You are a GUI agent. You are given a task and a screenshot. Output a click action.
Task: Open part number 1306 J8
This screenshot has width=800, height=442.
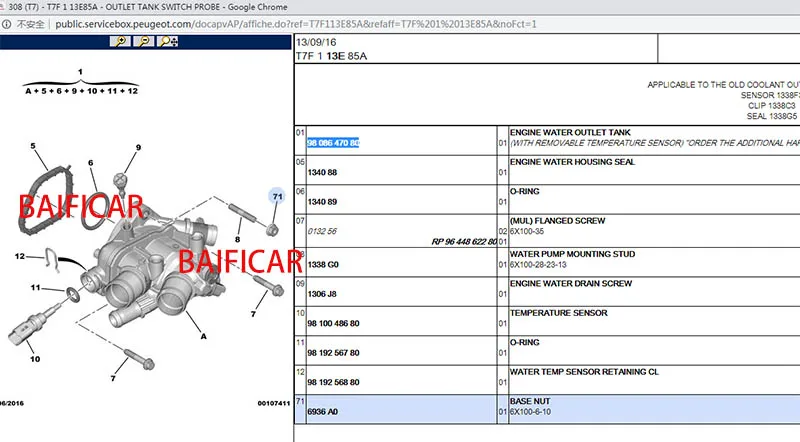click(x=322, y=294)
